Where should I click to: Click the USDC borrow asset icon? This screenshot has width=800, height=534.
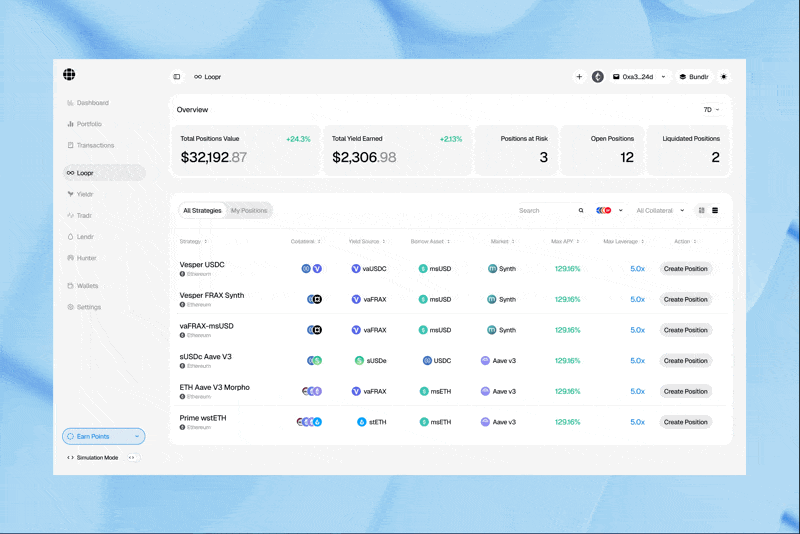(x=428, y=361)
